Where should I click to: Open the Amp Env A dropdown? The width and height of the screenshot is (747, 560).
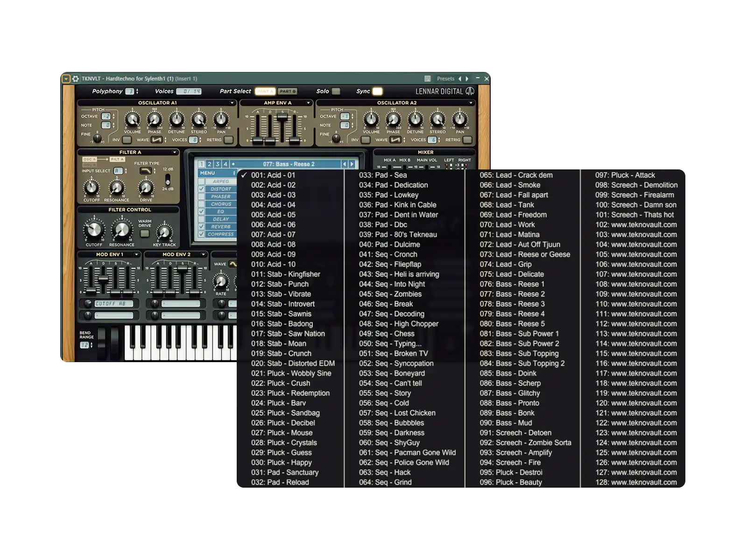click(x=308, y=103)
